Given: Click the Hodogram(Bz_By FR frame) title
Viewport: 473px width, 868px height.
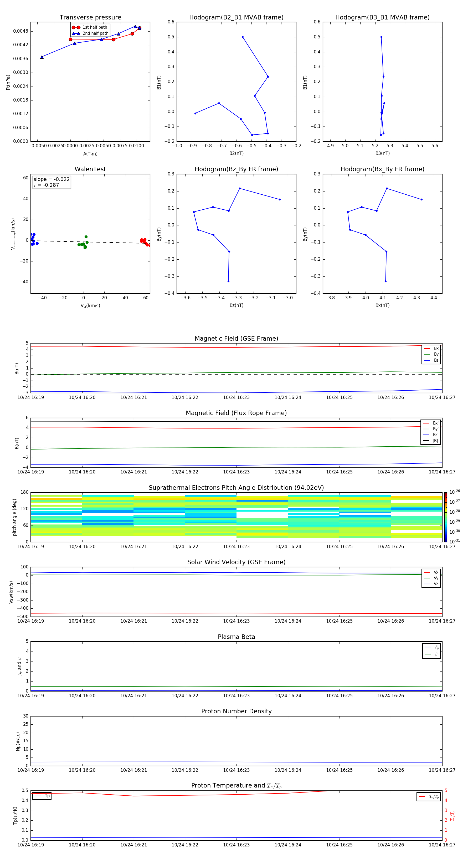Looking at the screenshot, I should (236, 169).
